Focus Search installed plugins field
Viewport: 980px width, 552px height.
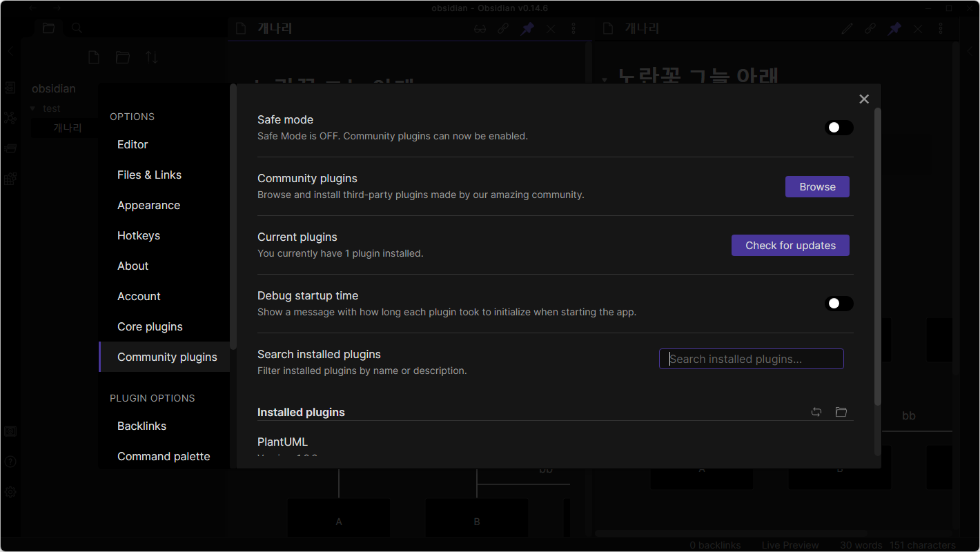(751, 359)
